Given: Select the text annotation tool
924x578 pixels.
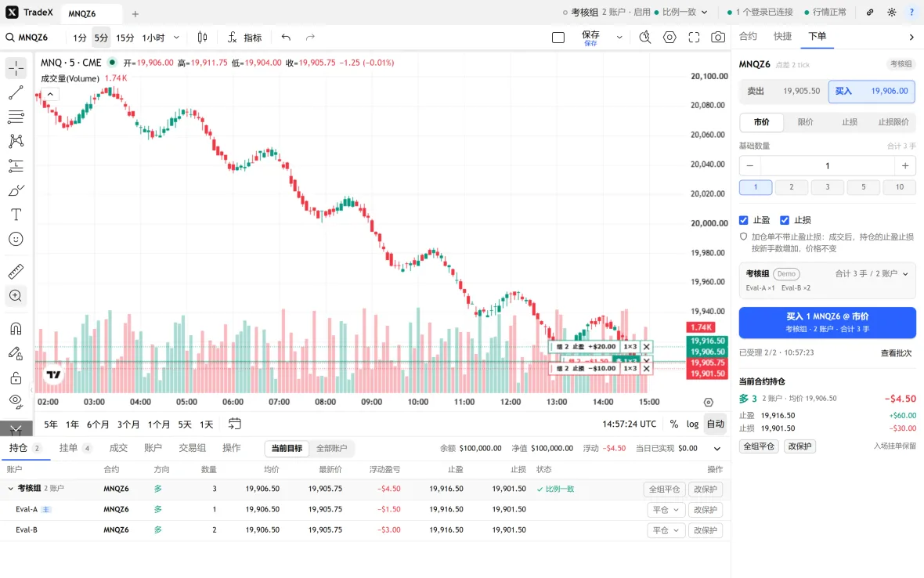Looking at the screenshot, I should pyautogui.click(x=16, y=215).
